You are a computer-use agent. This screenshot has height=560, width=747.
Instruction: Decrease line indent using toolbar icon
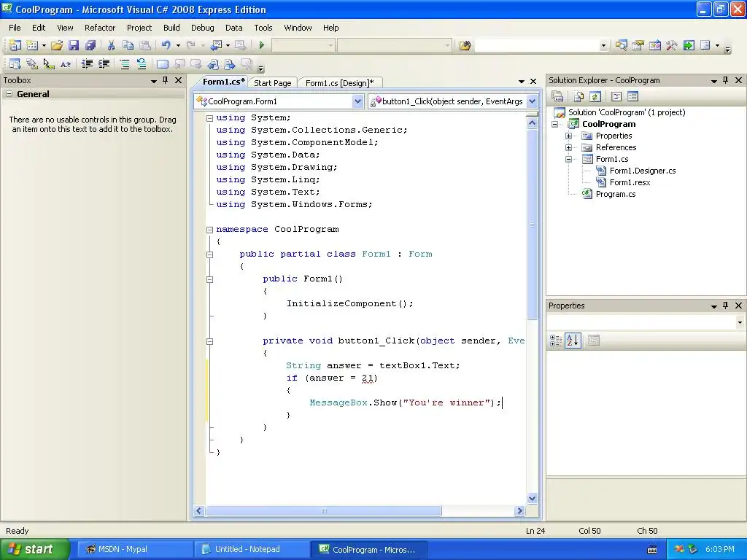point(87,64)
